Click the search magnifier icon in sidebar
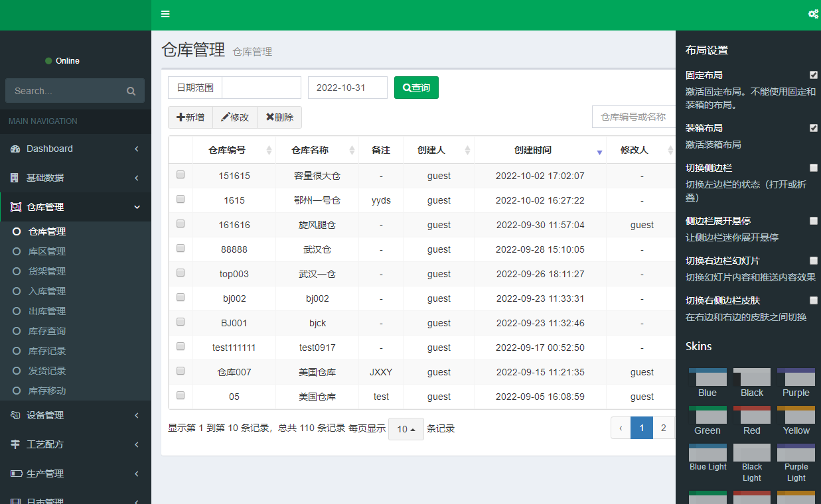 coord(131,91)
